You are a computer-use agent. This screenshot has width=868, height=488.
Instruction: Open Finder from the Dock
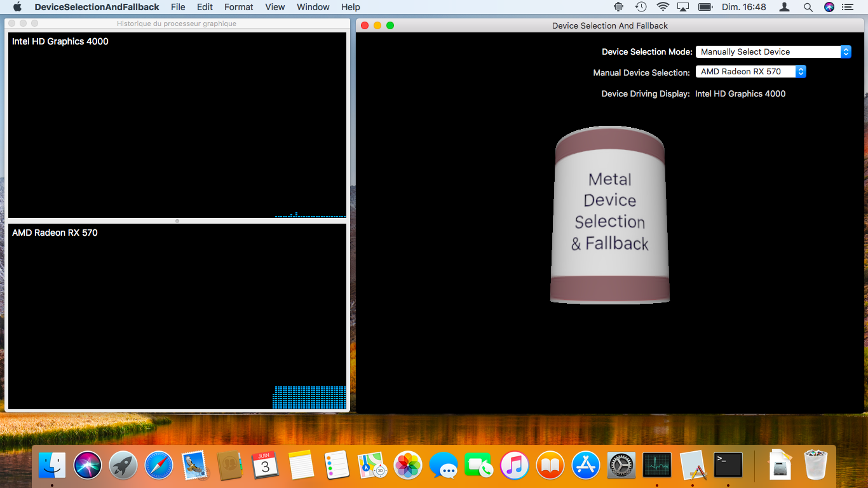pos(52,465)
